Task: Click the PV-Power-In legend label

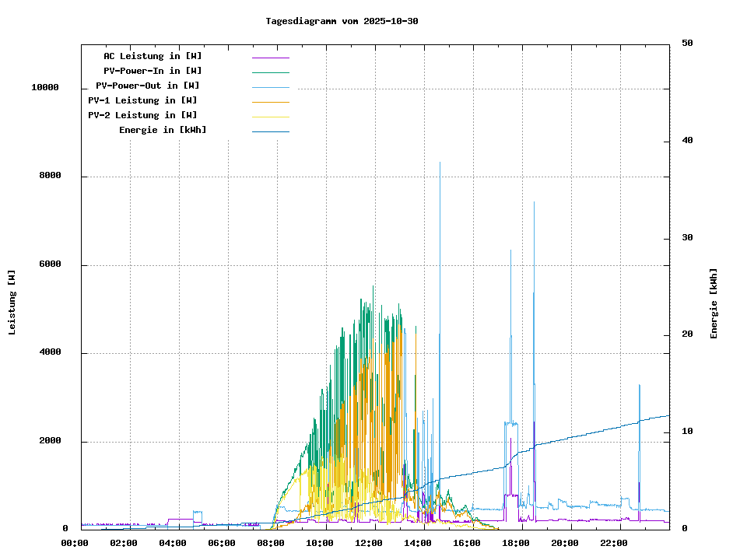Action: (153, 71)
